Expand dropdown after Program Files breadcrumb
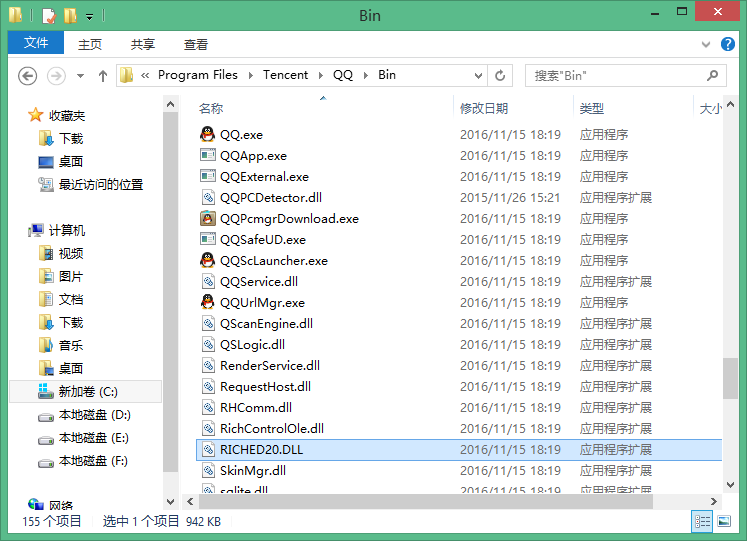This screenshot has width=747, height=541. 251,75
